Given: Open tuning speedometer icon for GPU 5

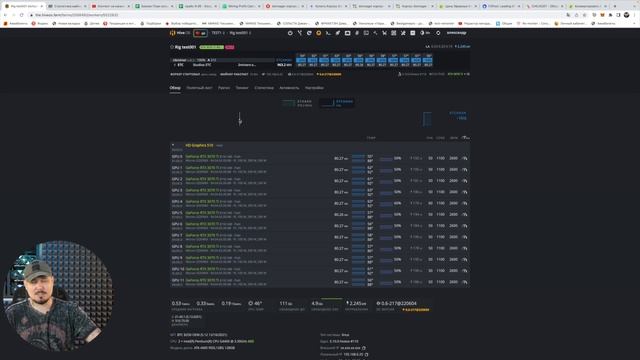Looking at the screenshot, I should (x=464, y=215).
